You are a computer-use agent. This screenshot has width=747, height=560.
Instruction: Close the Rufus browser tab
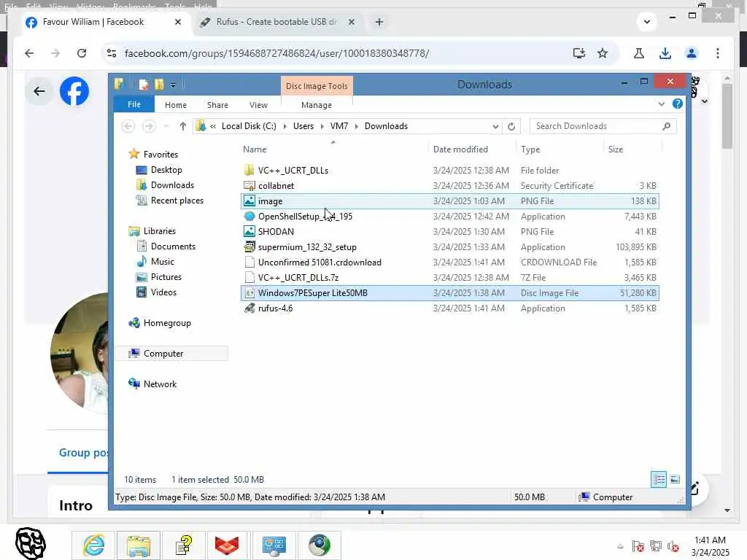tap(351, 22)
